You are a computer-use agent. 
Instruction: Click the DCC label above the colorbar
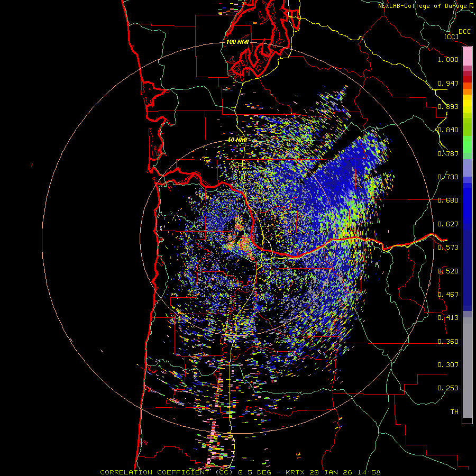[x=464, y=32]
